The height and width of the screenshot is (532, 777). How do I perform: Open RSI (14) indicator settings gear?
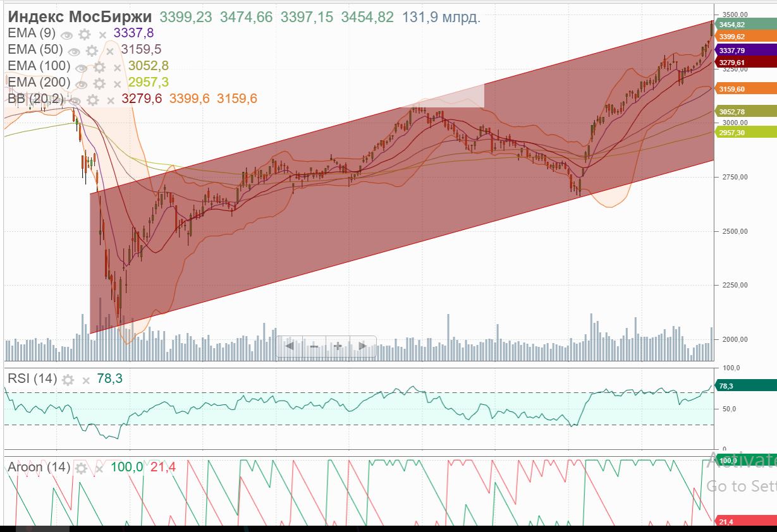point(68,380)
